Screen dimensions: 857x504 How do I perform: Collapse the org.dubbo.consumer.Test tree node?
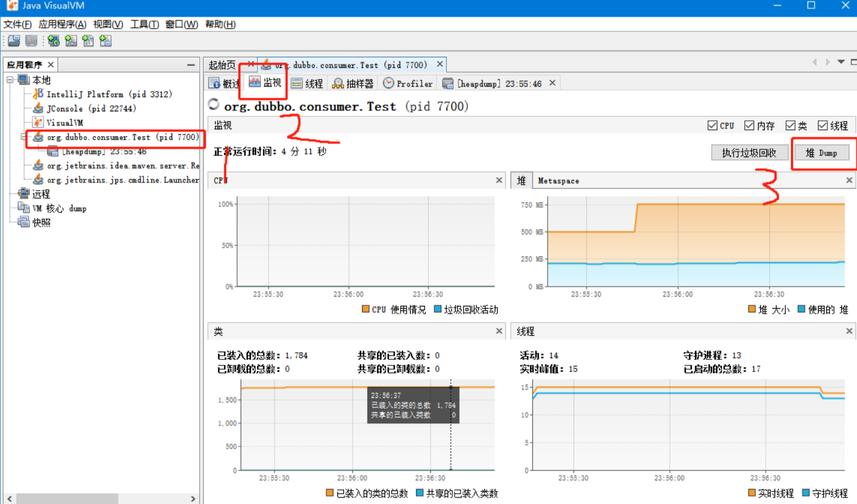pos(24,137)
